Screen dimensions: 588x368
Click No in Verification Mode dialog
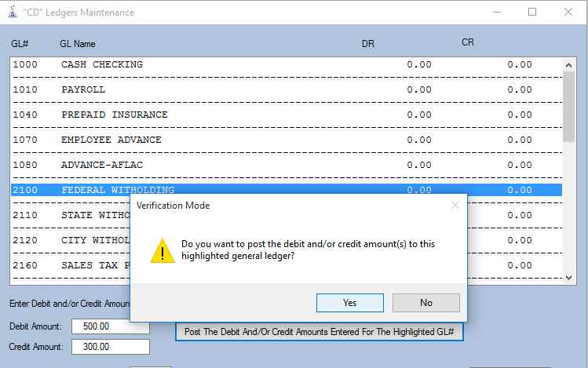tap(426, 303)
